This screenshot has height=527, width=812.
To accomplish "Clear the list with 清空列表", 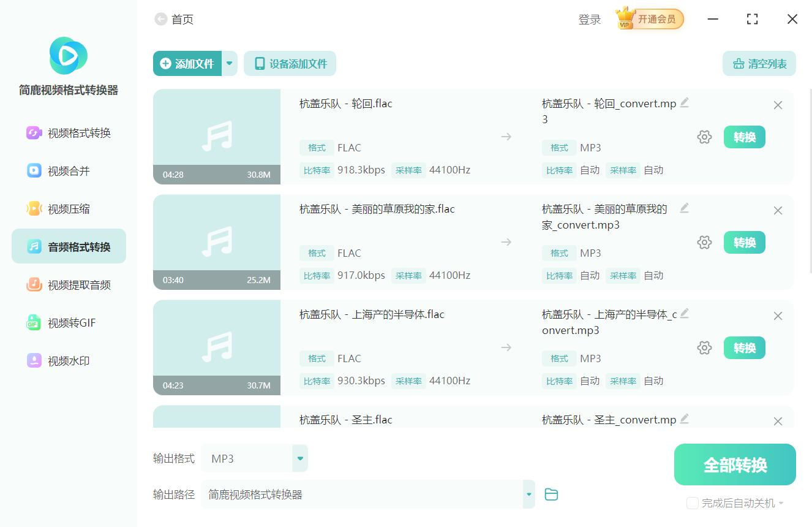I will 759,64.
